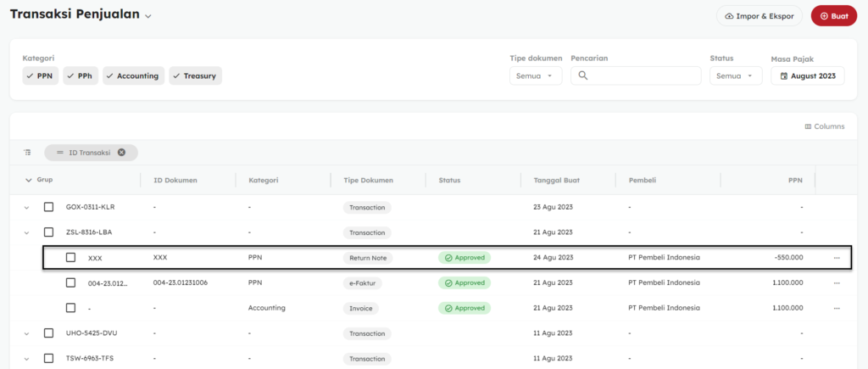Click the ID Transaksi grouping chip label

coord(89,153)
